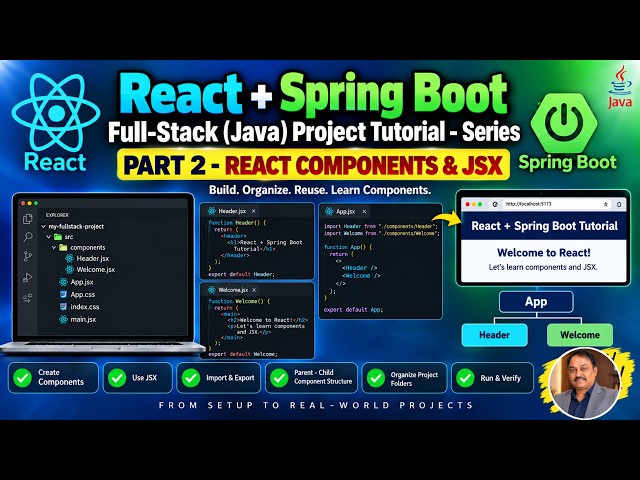The width and height of the screenshot is (640, 480).
Task: Click the large React atom logo
Action: pyautogui.click(x=56, y=113)
